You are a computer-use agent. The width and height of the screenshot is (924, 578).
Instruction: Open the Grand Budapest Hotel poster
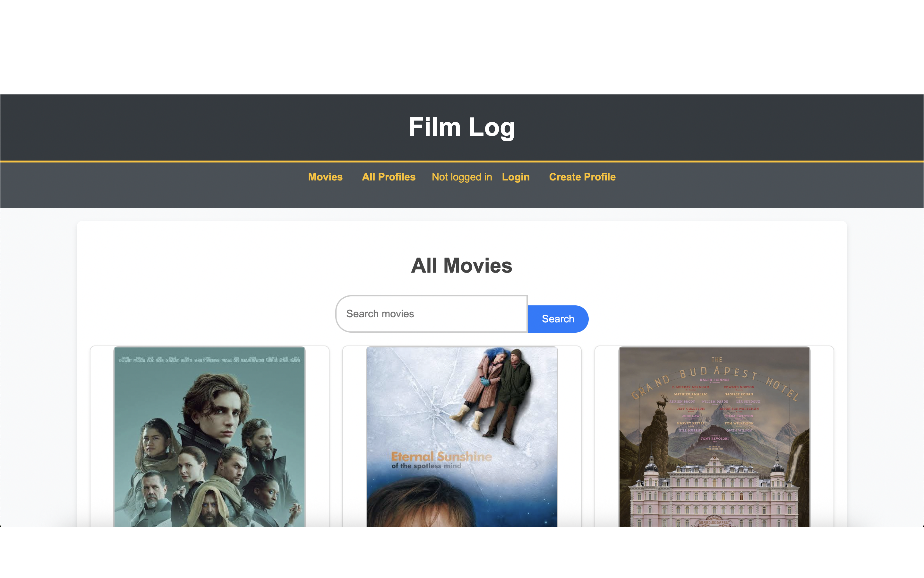[714, 437]
